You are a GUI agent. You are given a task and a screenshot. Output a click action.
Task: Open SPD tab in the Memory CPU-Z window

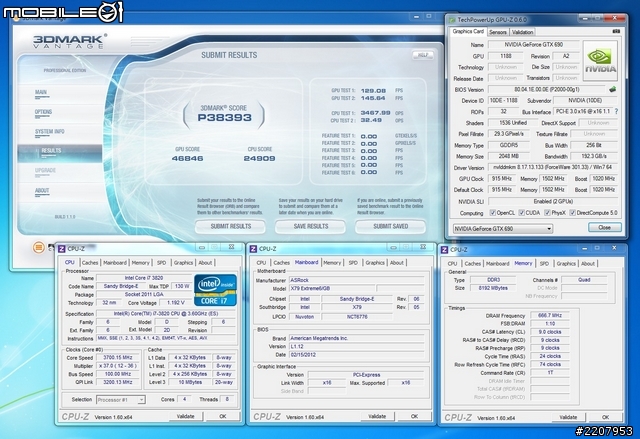pos(544,264)
